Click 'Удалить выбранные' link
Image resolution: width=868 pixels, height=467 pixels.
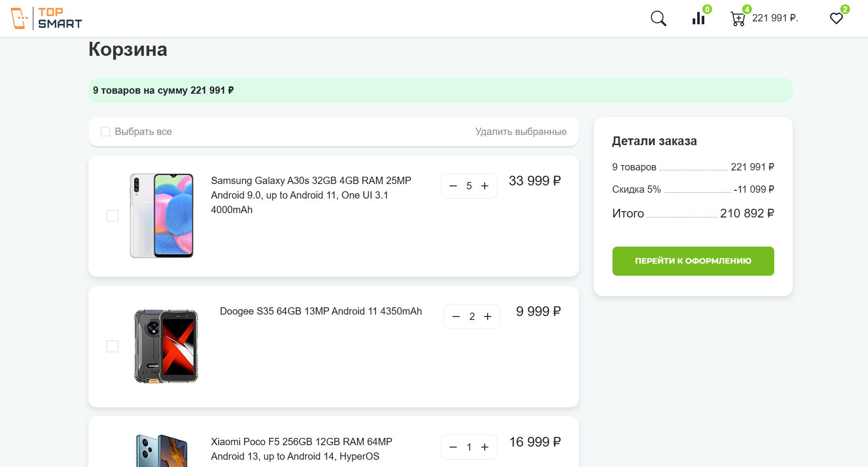tap(521, 132)
